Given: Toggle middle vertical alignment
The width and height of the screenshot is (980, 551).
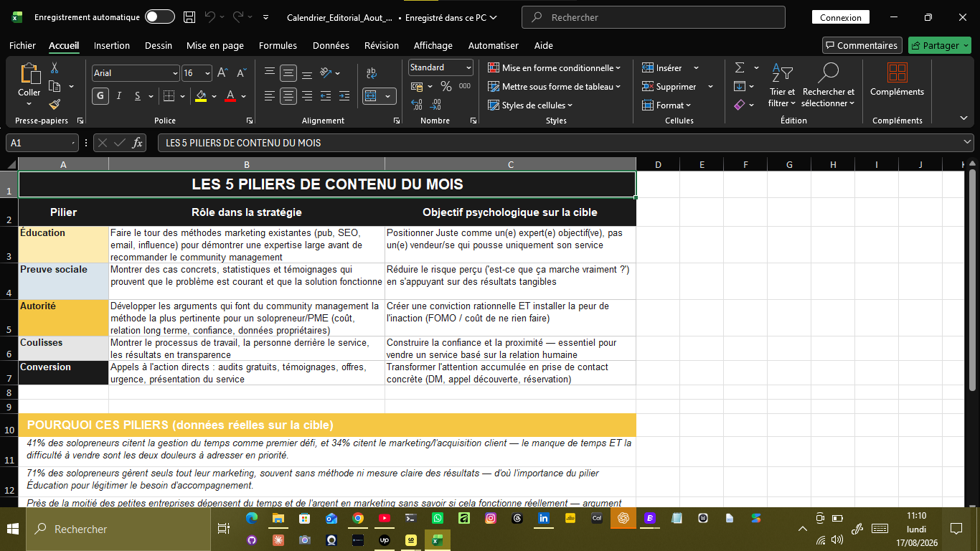Looking at the screenshot, I should click(288, 72).
